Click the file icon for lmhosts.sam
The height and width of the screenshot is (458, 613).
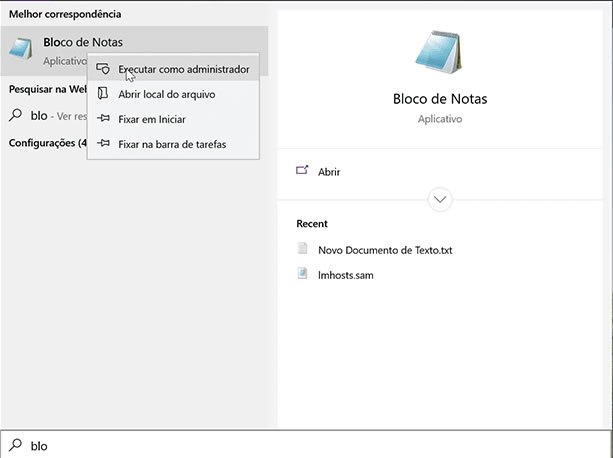(302, 273)
